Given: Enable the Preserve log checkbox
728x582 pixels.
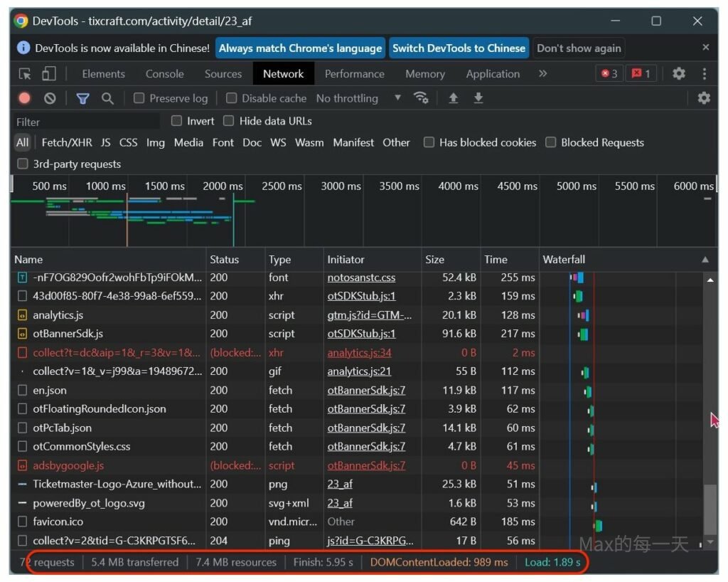Looking at the screenshot, I should pyautogui.click(x=139, y=98).
